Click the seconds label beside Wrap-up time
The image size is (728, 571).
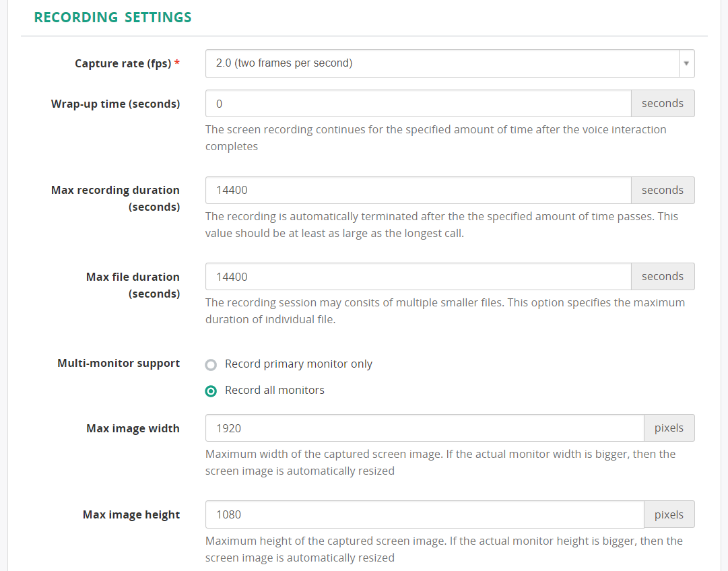coord(662,103)
